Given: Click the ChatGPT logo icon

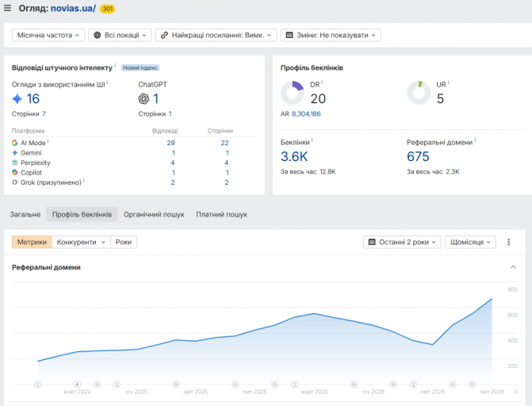Looking at the screenshot, I should [x=144, y=99].
